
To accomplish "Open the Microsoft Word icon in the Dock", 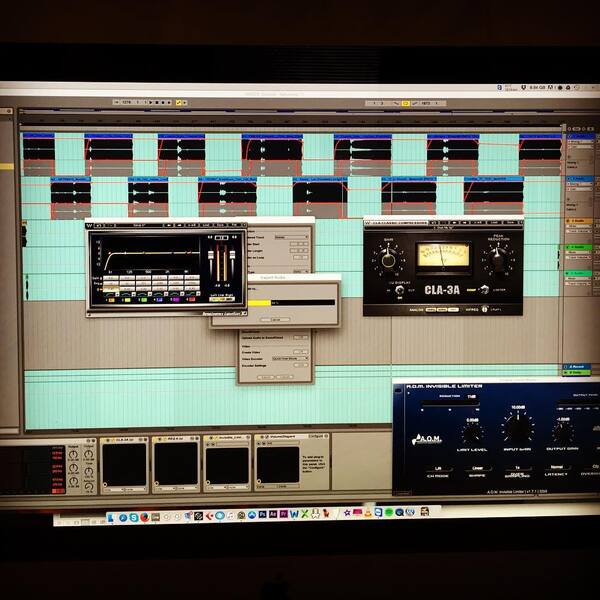I will point(294,514).
